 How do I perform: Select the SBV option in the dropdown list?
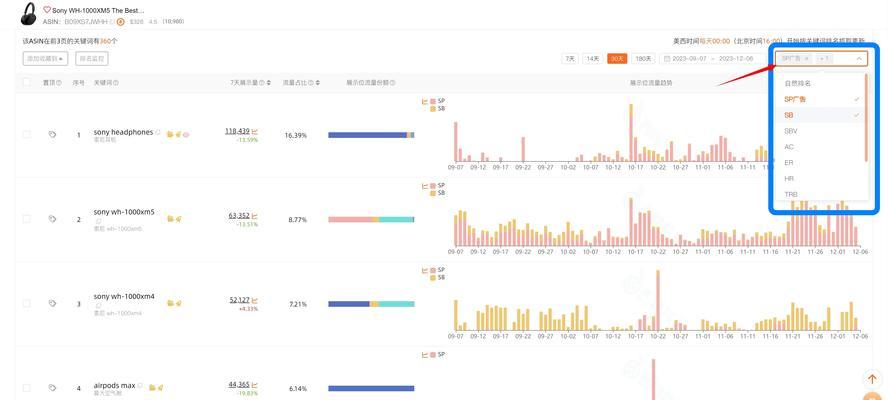pos(820,131)
